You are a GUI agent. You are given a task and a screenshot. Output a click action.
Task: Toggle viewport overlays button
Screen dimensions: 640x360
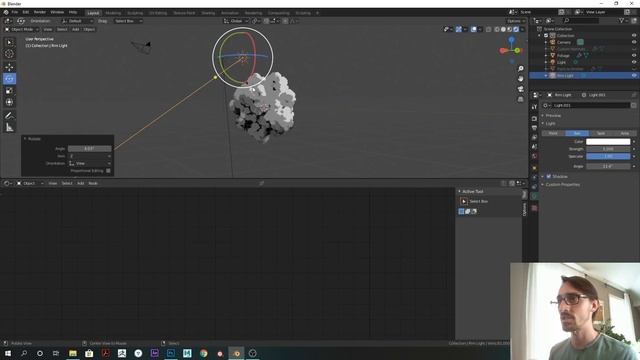pos(473,29)
